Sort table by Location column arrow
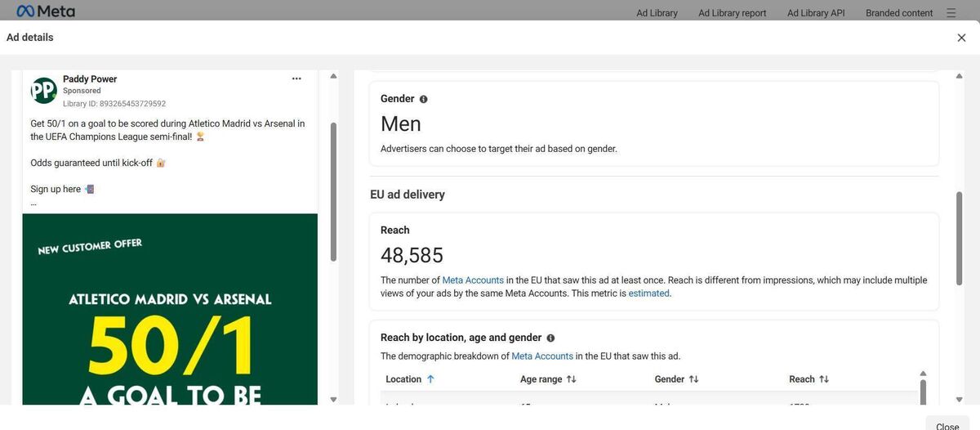Image resolution: width=980 pixels, height=430 pixels. tap(430, 379)
